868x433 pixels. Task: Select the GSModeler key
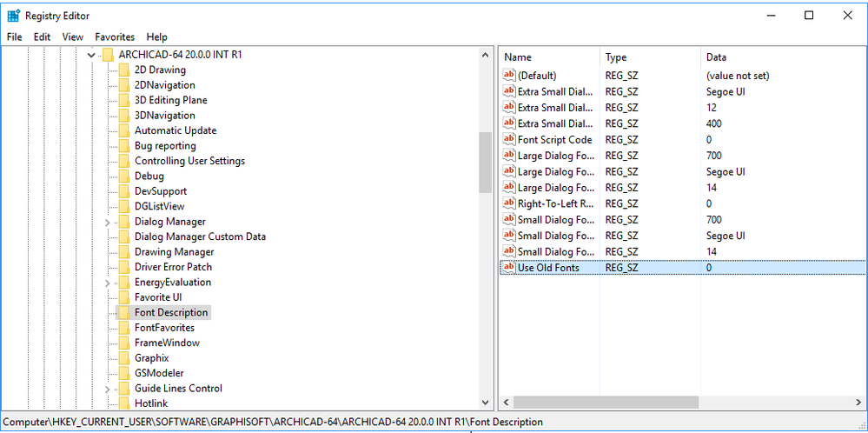tap(159, 373)
